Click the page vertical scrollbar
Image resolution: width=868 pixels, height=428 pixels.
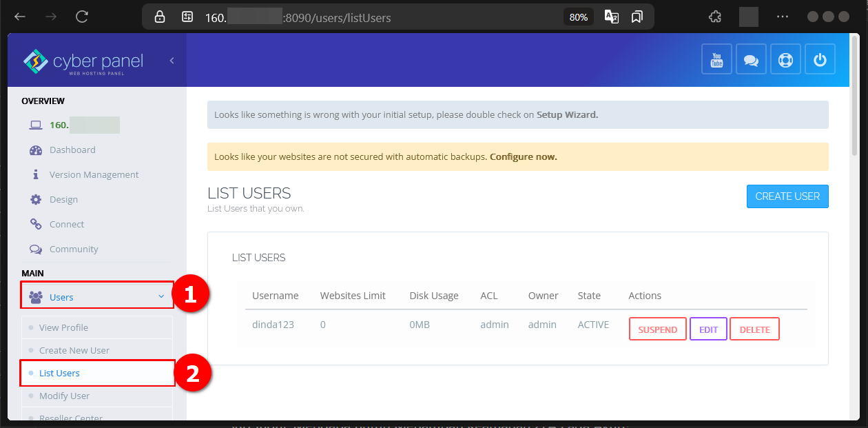[854, 96]
